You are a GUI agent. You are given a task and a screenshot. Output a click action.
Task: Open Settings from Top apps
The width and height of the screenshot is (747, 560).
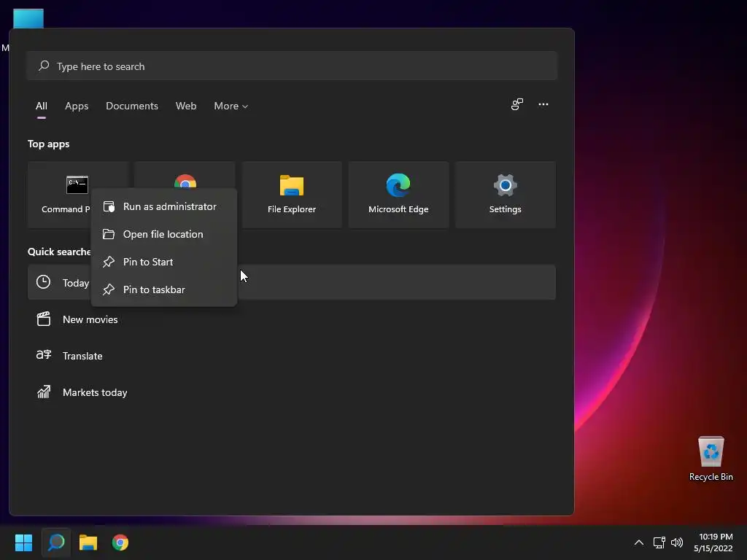(x=505, y=194)
